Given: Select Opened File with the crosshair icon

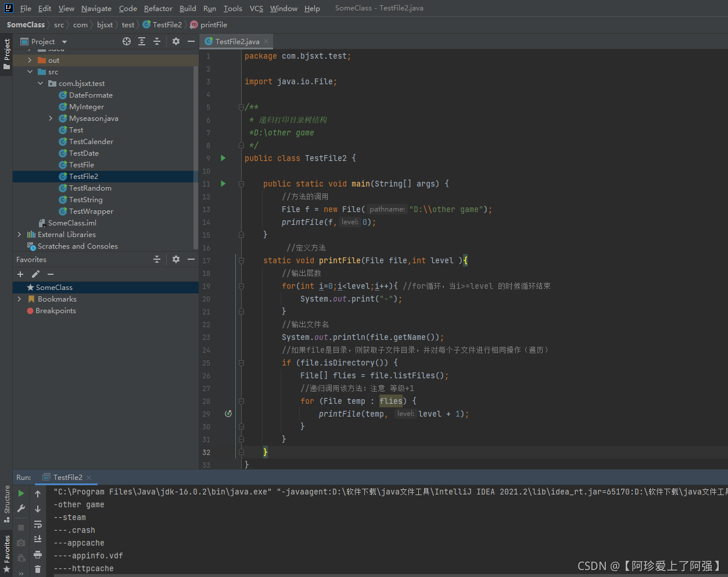Looking at the screenshot, I should point(127,41).
